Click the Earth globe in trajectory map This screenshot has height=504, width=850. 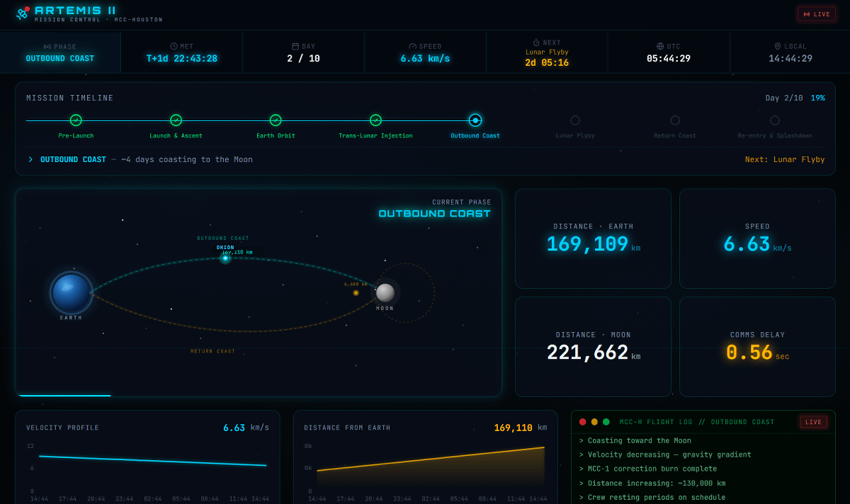point(72,292)
